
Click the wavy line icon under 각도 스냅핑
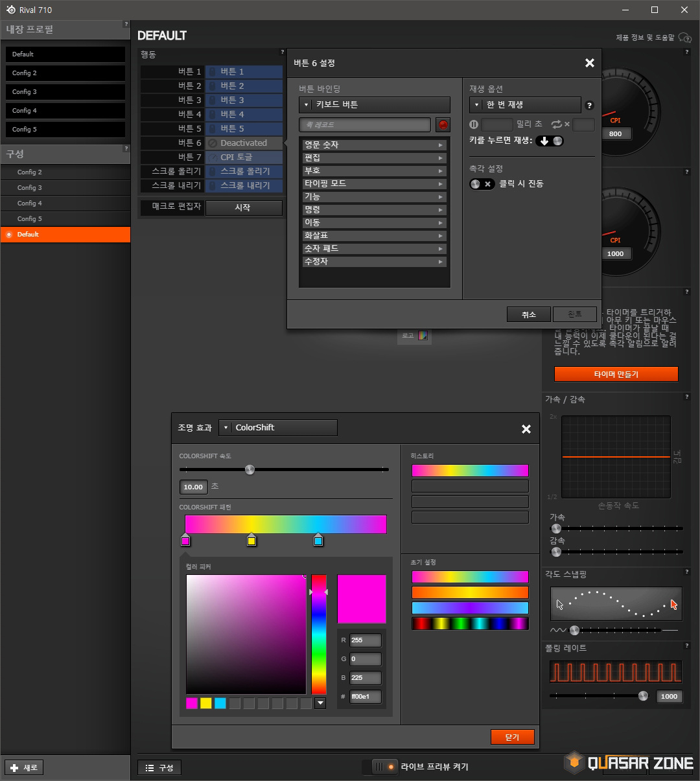[558, 630]
